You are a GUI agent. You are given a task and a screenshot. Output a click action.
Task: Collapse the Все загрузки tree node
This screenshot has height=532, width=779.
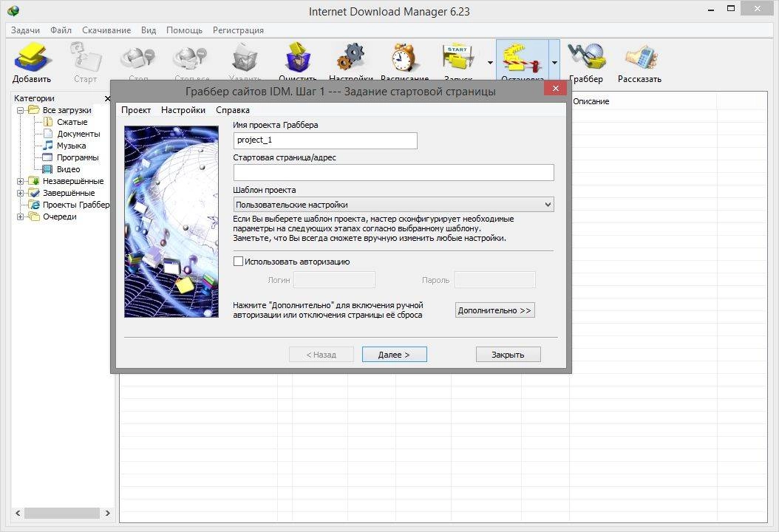(x=21, y=110)
